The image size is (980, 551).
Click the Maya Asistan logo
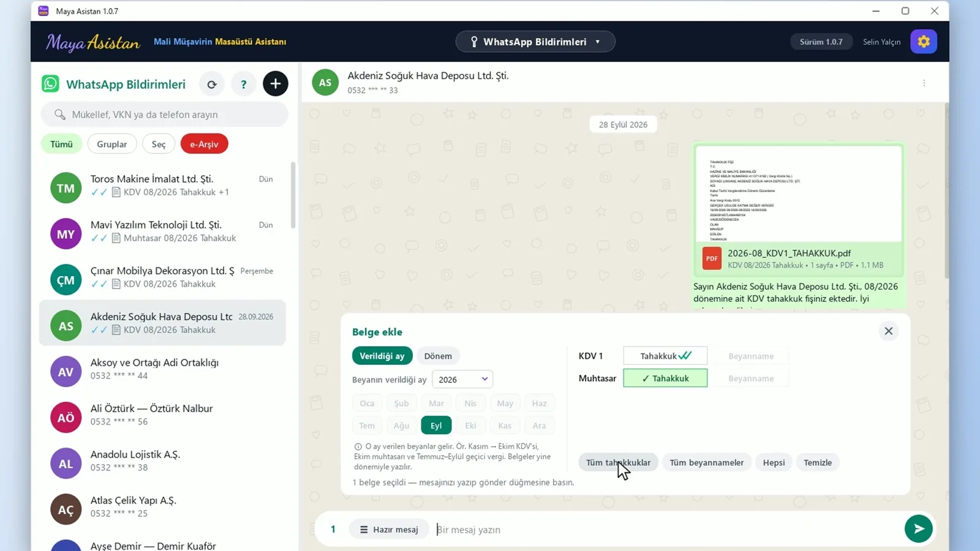tap(93, 42)
